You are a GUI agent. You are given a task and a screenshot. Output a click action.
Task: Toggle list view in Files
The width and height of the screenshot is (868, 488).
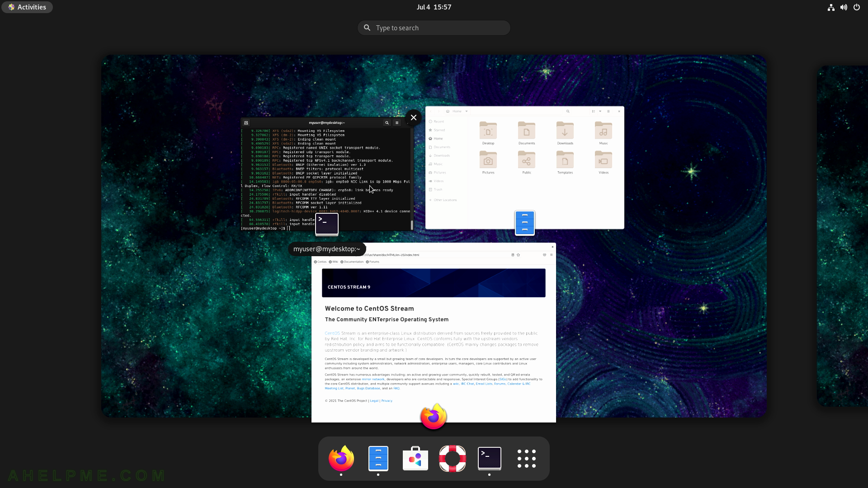click(593, 111)
